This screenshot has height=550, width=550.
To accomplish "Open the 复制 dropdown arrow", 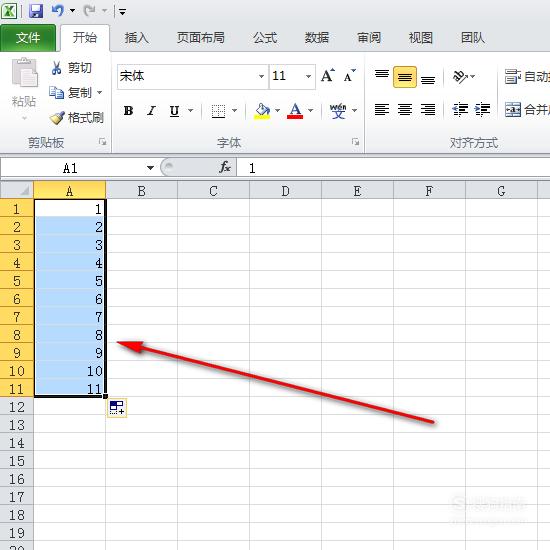I will pyautogui.click(x=100, y=93).
